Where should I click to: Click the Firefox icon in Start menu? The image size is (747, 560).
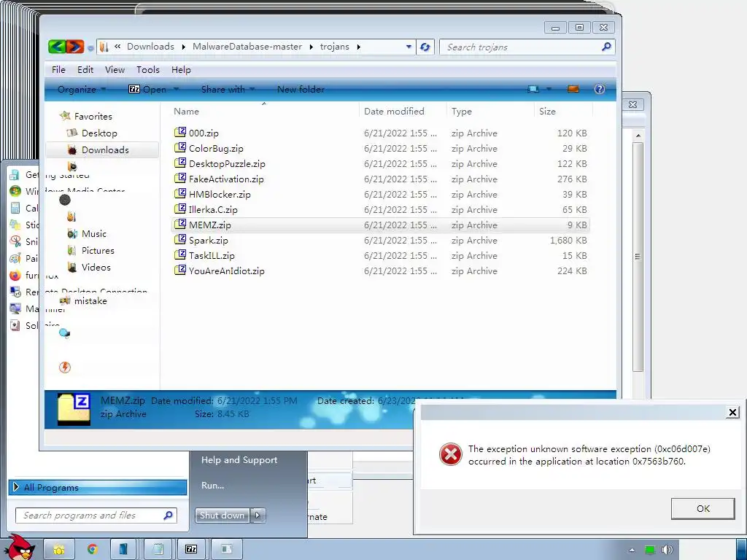point(15,275)
